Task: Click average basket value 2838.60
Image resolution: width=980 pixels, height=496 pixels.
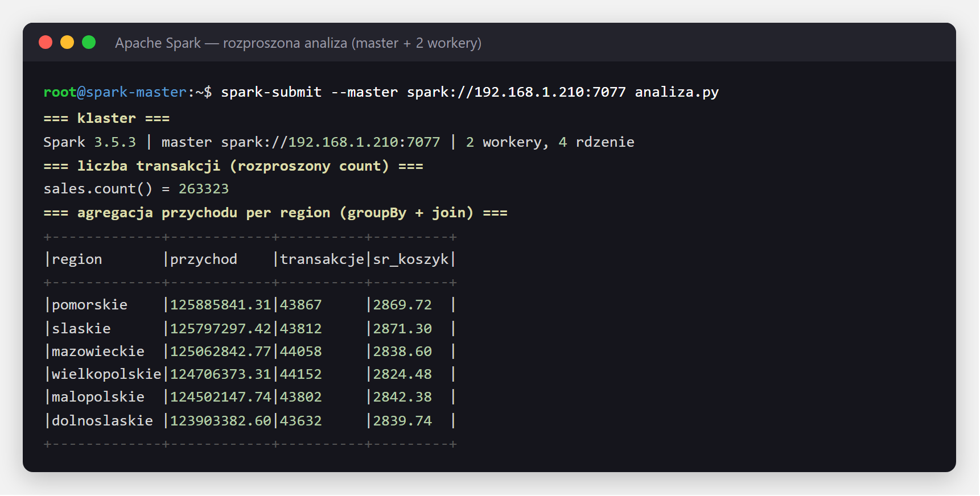Action: point(402,352)
